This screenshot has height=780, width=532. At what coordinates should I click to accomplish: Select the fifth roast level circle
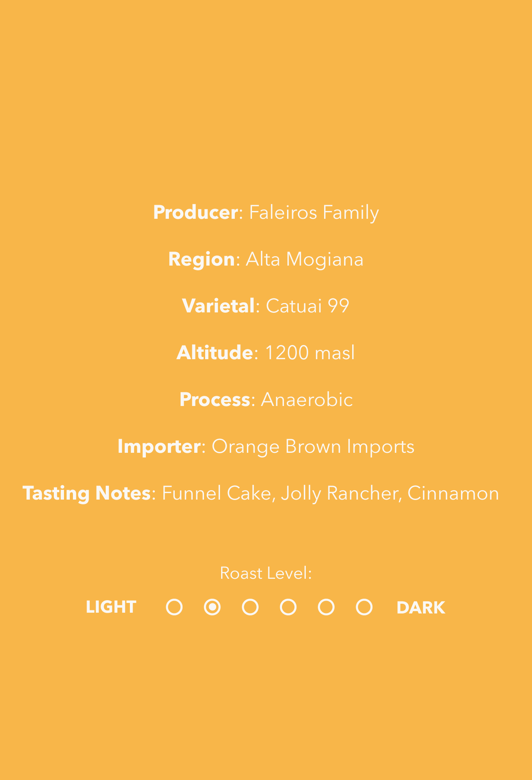pos(326,607)
